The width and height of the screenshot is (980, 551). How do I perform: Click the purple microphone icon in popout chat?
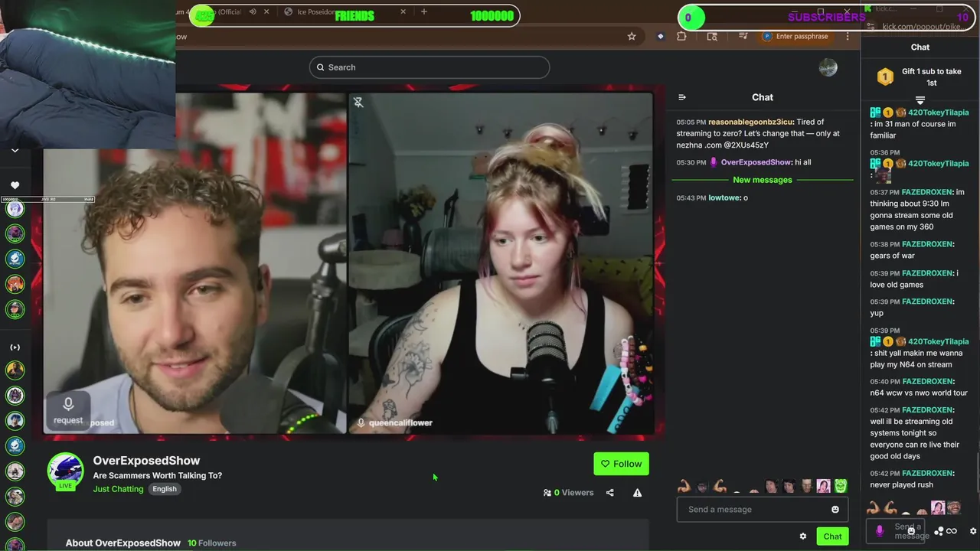coord(879,530)
